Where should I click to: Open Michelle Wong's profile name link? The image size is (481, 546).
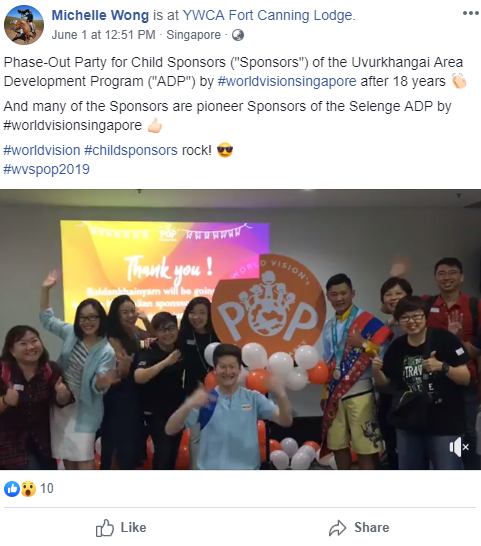[100, 15]
